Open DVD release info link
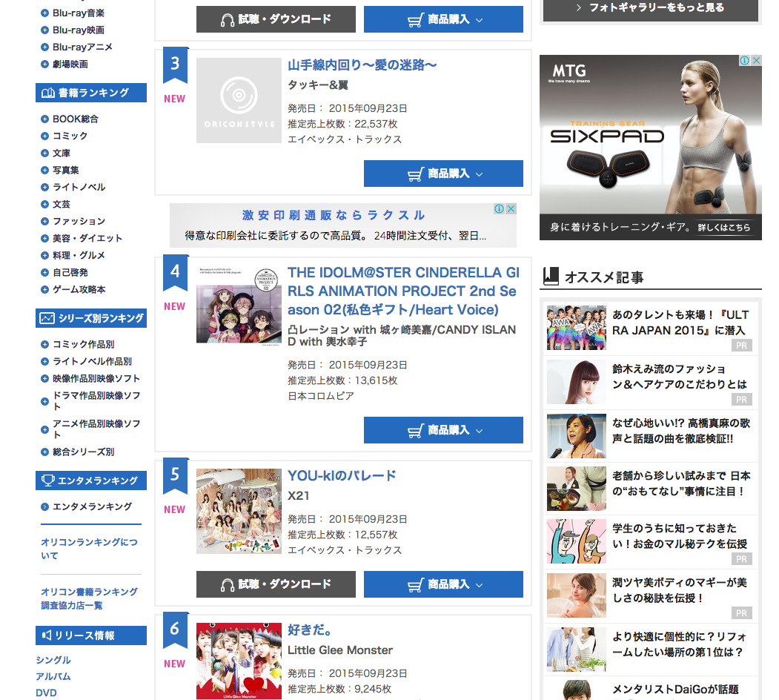The image size is (779, 700). pyautogui.click(x=46, y=693)
